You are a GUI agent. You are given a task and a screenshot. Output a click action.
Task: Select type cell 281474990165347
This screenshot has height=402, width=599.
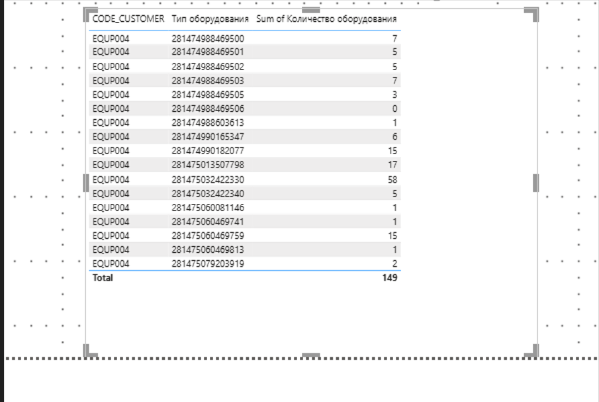coord(208,137)
